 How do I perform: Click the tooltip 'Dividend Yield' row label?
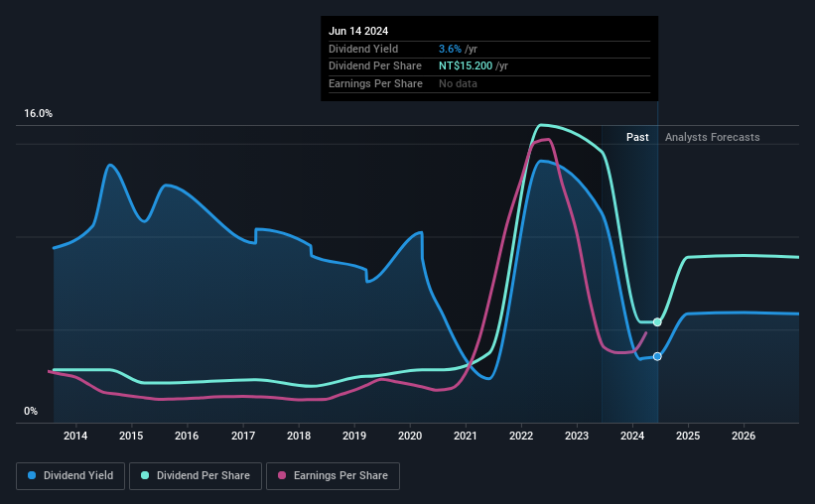363,49
